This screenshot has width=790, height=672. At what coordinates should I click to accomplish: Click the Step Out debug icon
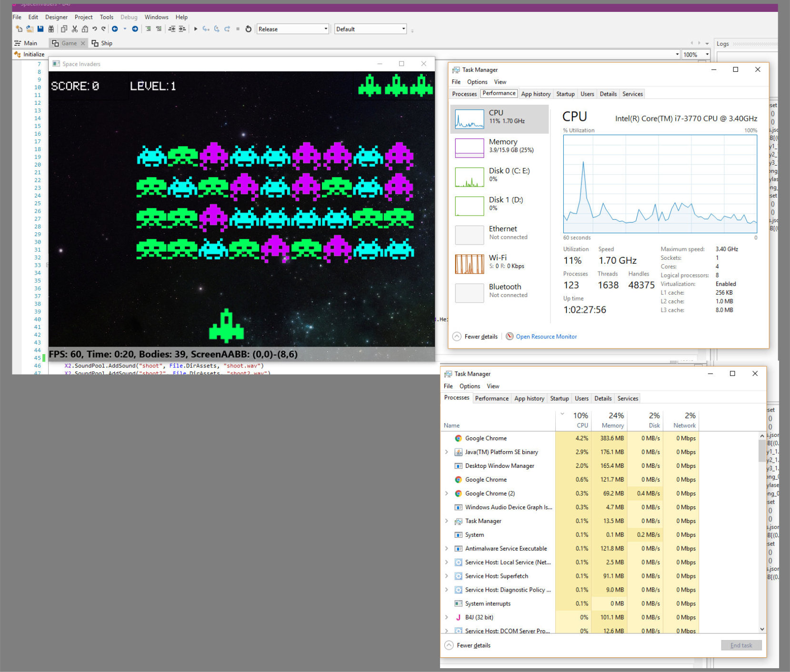[227, 29]
